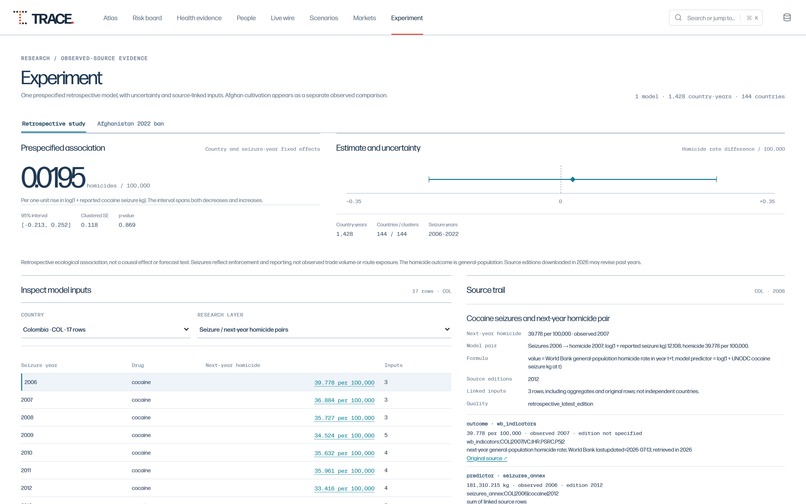Open the 35.727 per 100,000 link
The image size is (806, 504).
pyautogui.click(x=344, y=418)
